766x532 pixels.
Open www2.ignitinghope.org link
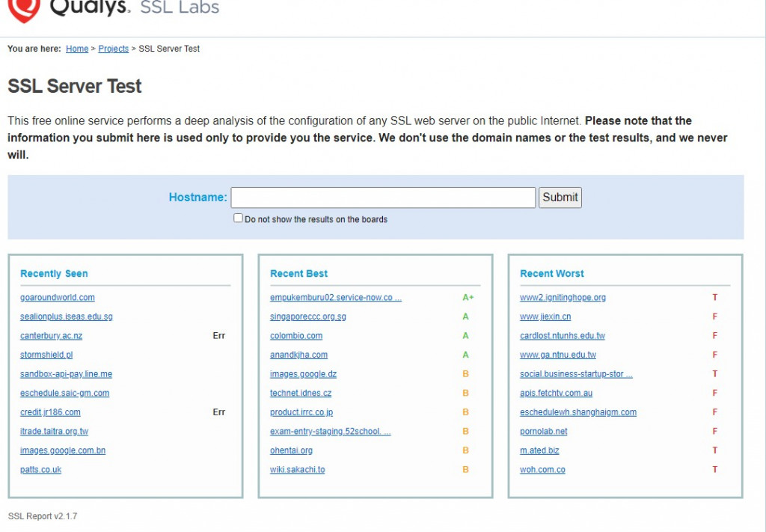tap(563, 298)
